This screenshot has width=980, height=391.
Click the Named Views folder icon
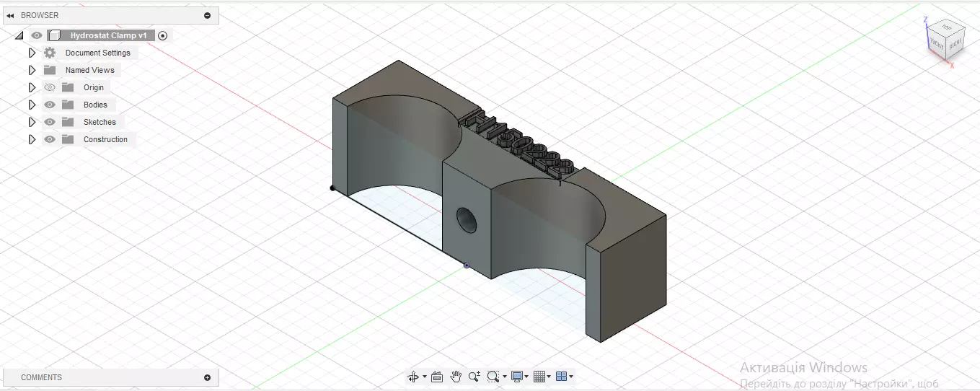[x=50, y=70]
